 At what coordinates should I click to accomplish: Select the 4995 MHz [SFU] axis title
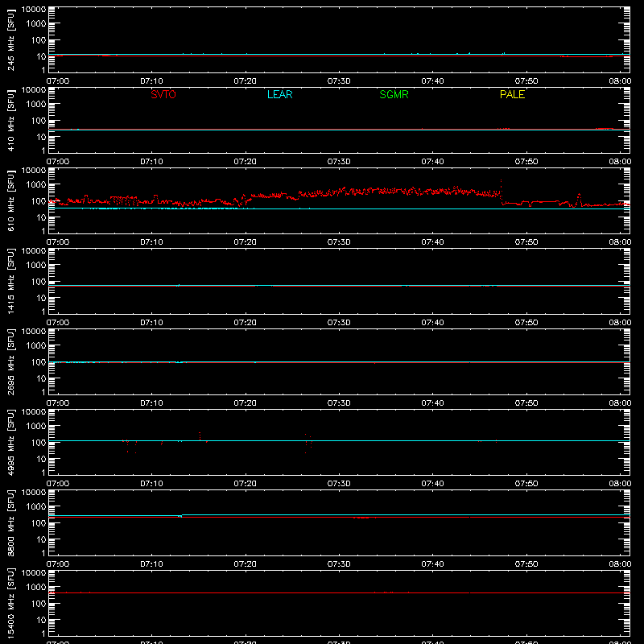(x=11, y=442)
